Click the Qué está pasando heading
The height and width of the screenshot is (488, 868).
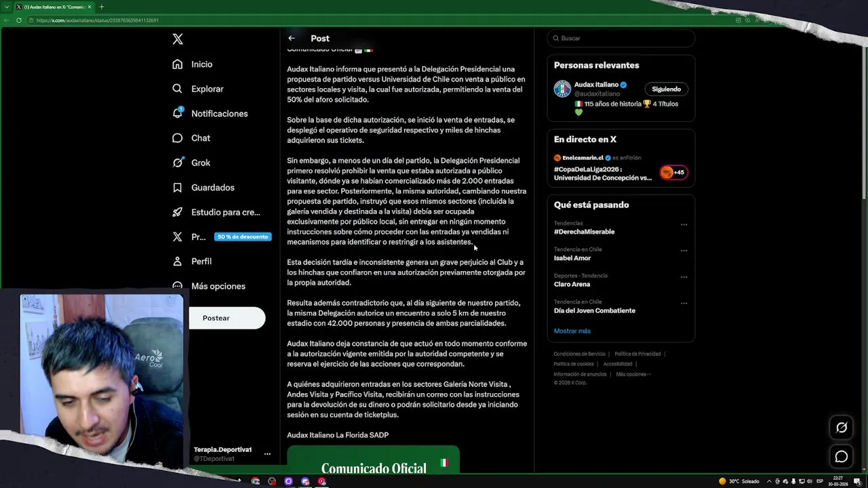(x=591, y=205)
